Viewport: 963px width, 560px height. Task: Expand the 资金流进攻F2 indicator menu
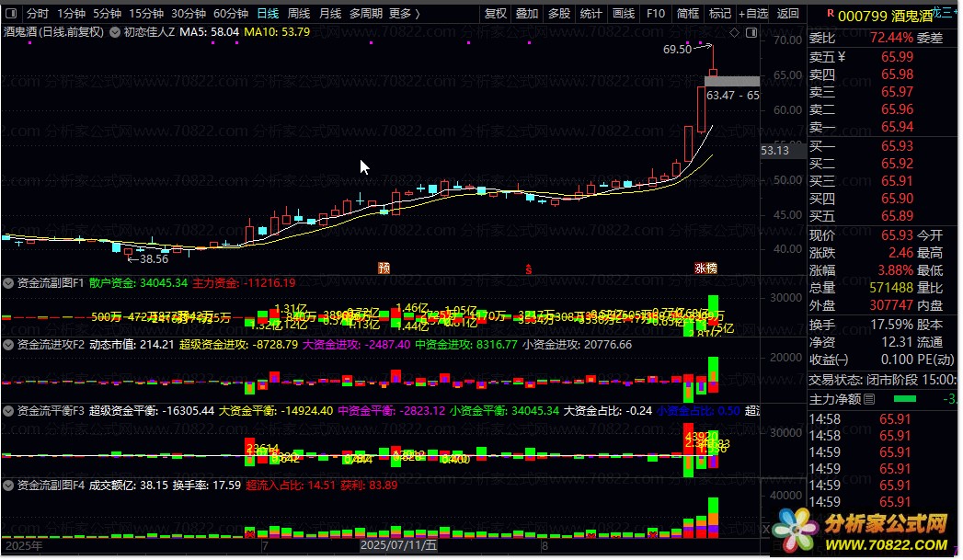(8, 345)
